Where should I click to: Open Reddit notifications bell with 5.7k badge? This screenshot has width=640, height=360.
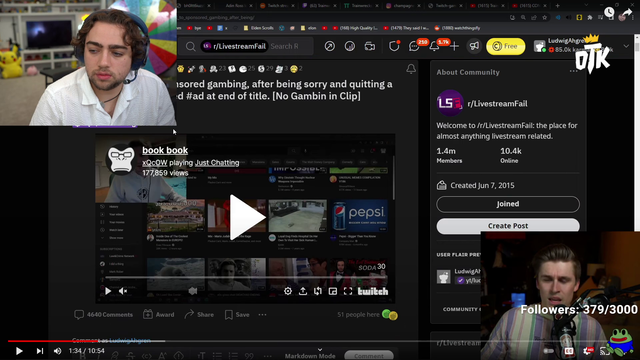[x=434, y=46]
